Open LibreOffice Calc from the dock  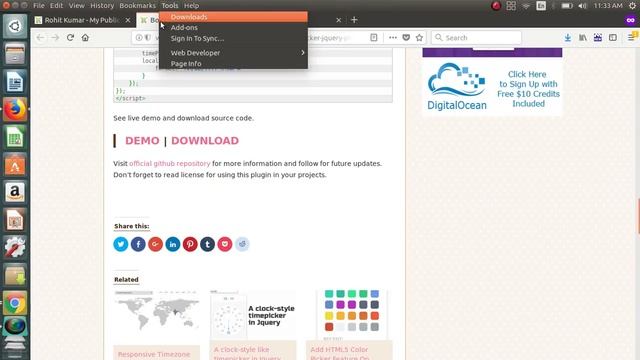click(15, 137)
